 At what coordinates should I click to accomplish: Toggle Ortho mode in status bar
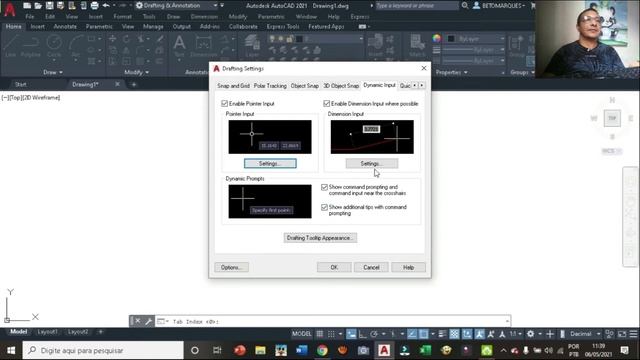point(362,334)
